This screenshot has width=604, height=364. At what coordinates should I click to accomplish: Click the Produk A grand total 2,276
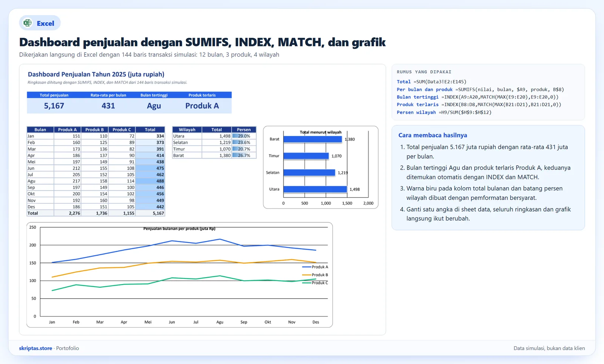point(68,213)
